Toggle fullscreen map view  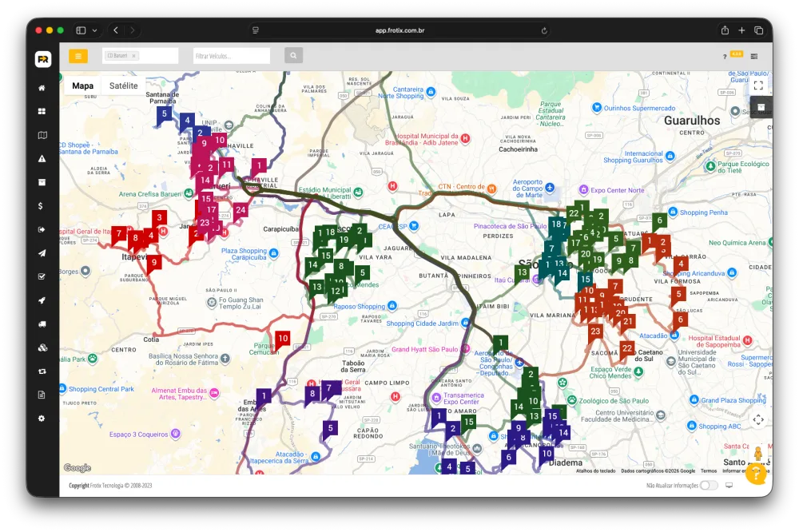coord(758,85)
